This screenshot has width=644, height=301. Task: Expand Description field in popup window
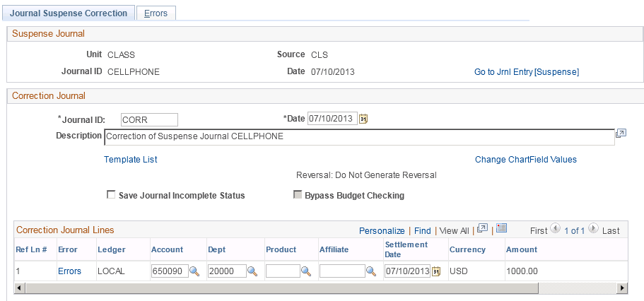coord(621,134)
